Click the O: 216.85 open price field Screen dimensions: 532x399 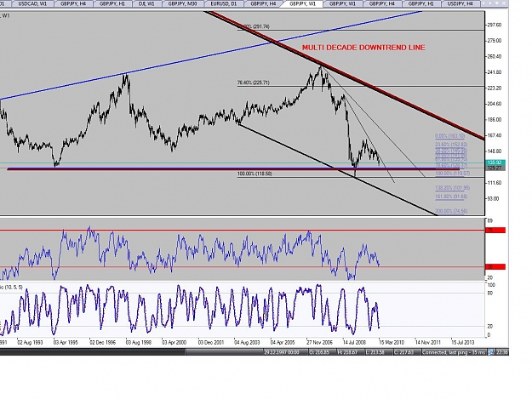coord(319,352)
